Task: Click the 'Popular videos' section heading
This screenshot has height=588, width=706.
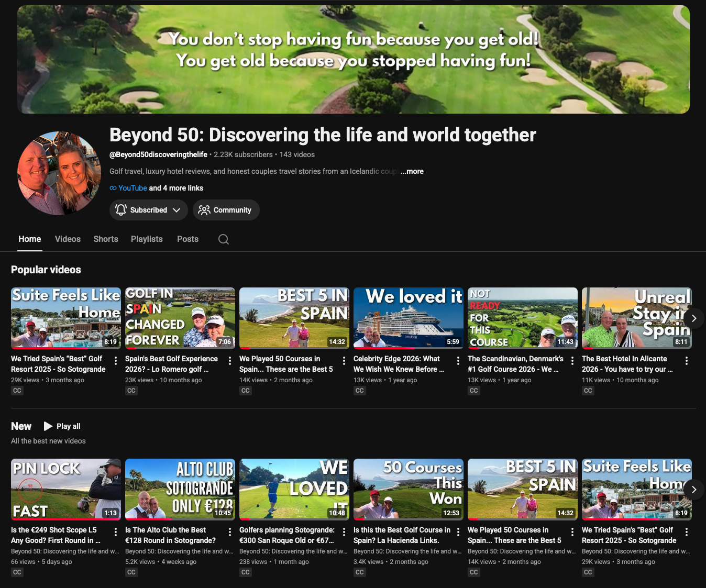Action: tap(46, 270)
